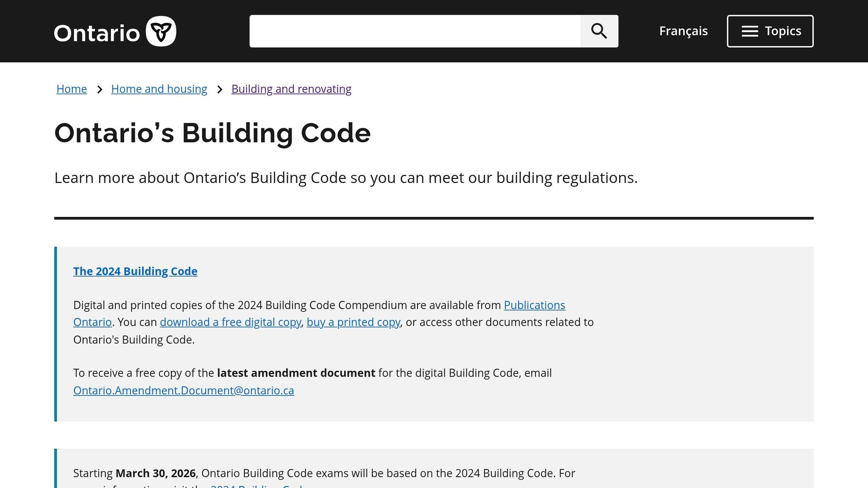The image size is (868, 488).
Task: Visit Publications Ontario
Action: (x=534, y=305)
